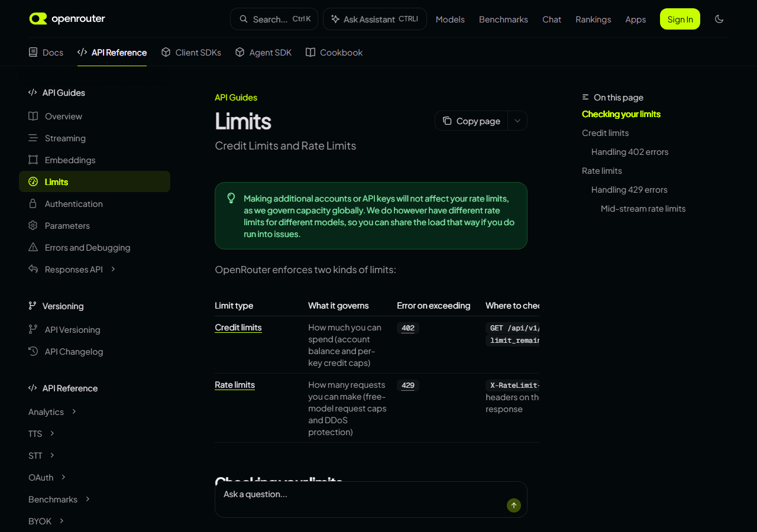Click the Streaming lines icon
The image size is (757, 532).
click(33, 138)
